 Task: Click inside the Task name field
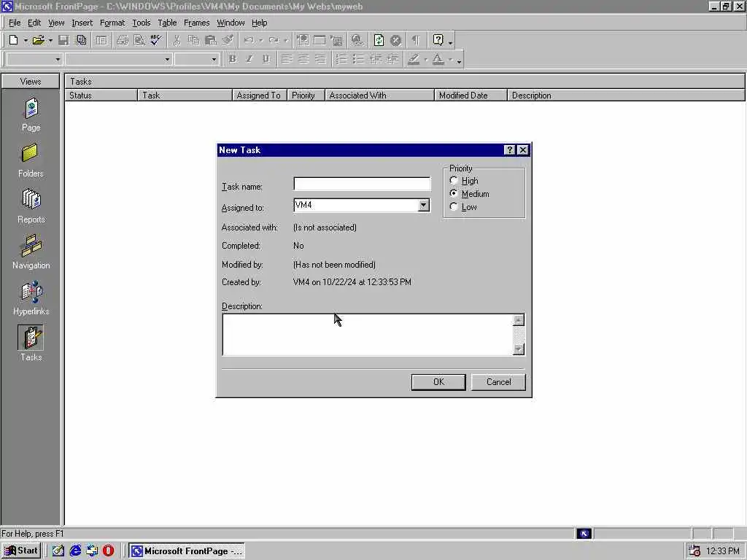(362, 184)
